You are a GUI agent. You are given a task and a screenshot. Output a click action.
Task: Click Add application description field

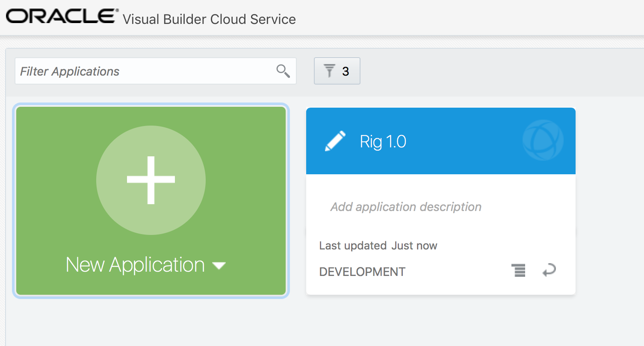406,207
